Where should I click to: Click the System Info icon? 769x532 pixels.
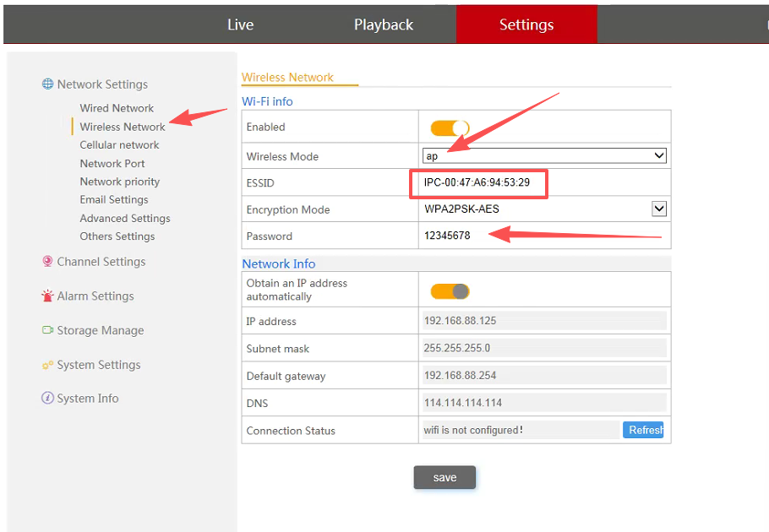[47, 399]
